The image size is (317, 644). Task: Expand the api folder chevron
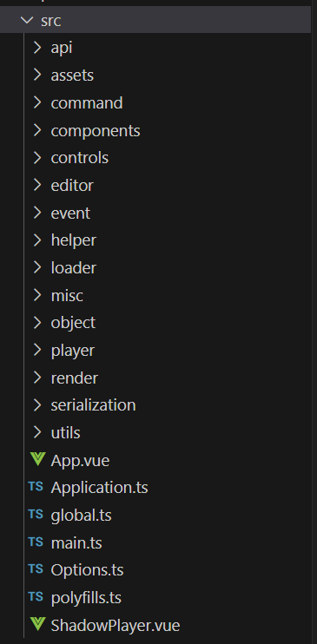(x=37, y=48)
